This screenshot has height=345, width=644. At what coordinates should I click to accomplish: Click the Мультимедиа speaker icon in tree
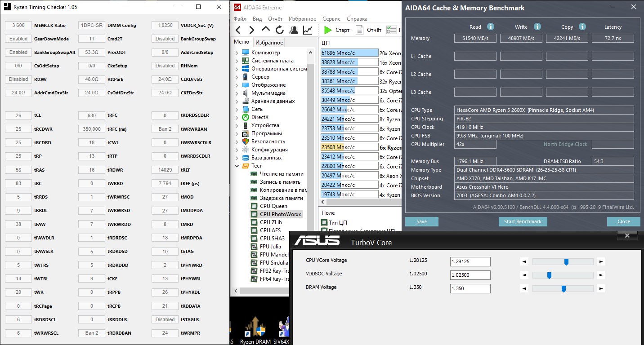245,93
